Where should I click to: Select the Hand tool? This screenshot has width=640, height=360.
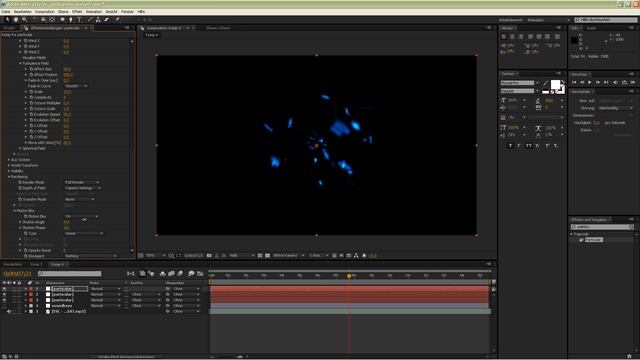[16, 19]
